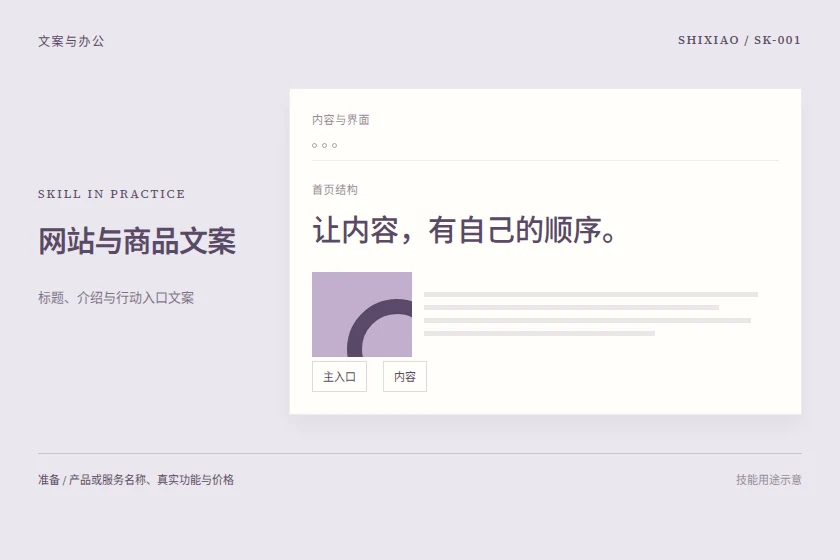Click the 内容 button
The height and width of the screenshot is (560, 840).
click(x=404, y=377)
